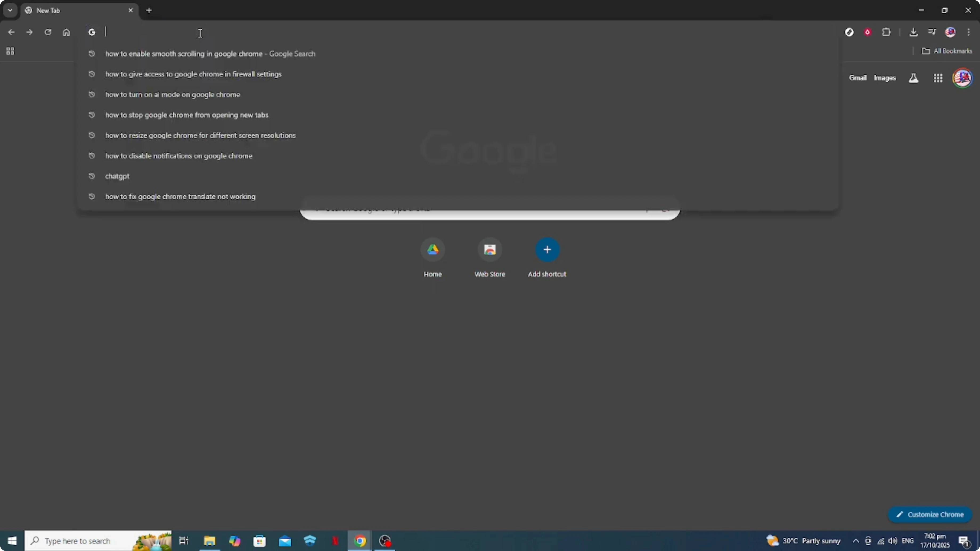Open Search Labs flask icon
The width and height of the screenshot is (980, 551).
[x=914, y=77]
